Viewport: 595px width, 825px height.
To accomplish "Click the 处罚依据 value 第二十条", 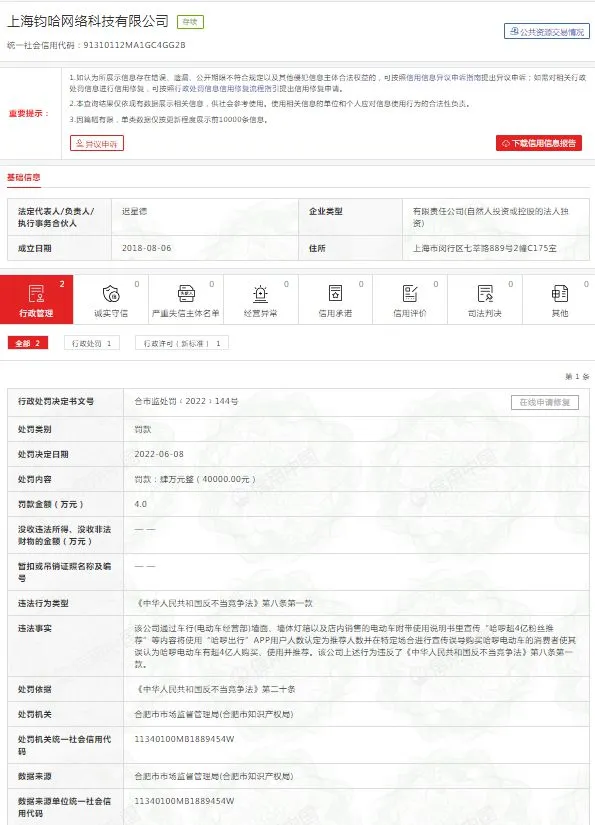I will point(215,689).
